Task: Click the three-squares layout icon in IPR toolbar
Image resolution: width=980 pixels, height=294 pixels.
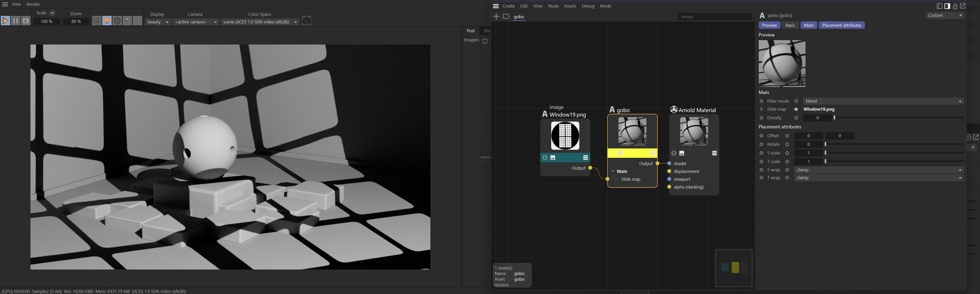Action: (127, 21)
